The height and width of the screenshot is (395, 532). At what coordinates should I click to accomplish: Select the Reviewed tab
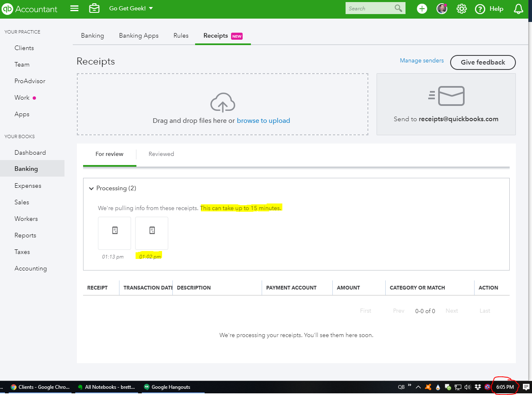pos(161,154)
